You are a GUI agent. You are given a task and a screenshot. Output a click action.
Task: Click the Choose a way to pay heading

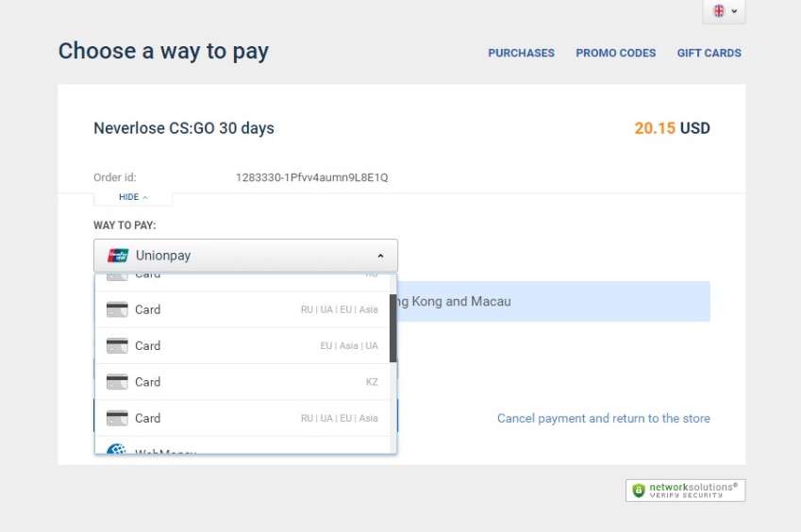click(163, 52)
